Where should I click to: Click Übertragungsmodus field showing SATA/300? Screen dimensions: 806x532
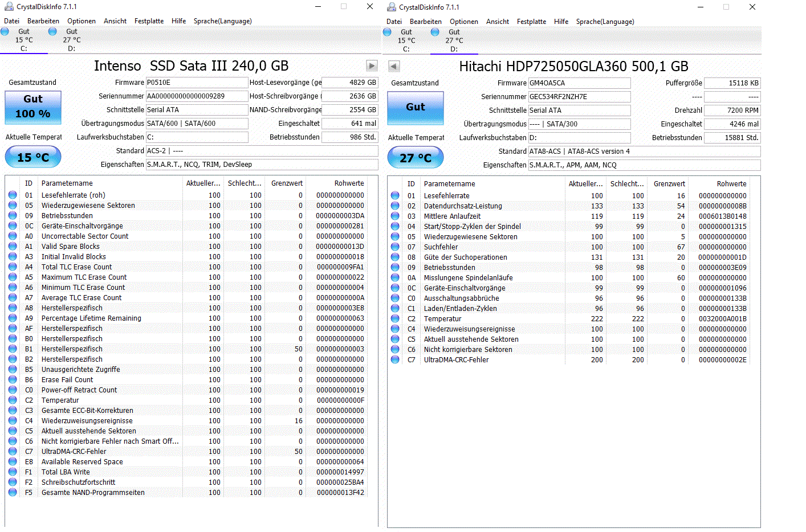pos(579,124)
